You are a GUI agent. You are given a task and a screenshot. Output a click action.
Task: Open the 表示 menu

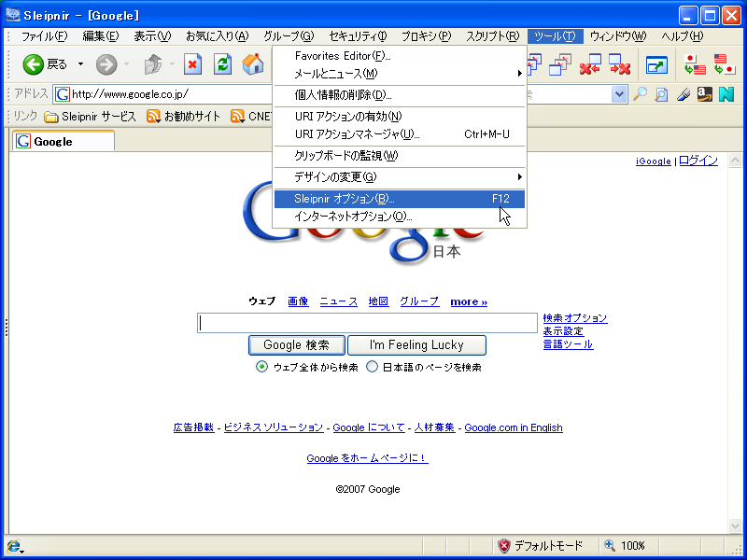tap(152, 36)
